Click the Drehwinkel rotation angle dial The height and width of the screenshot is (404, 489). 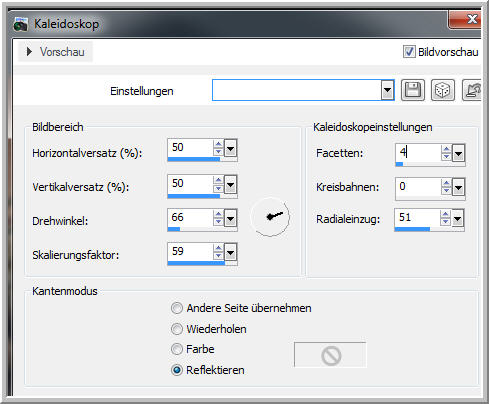click(x=270, y=217)
